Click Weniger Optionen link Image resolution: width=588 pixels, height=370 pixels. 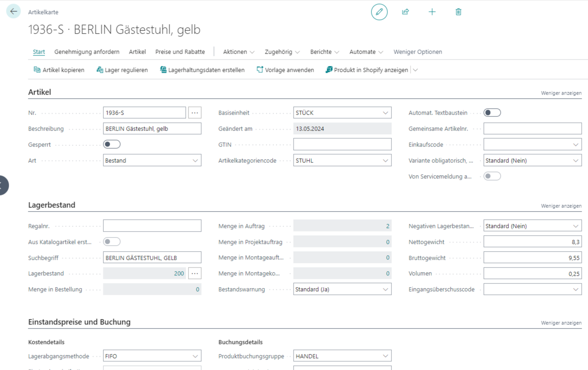click(x=417, y=52)
